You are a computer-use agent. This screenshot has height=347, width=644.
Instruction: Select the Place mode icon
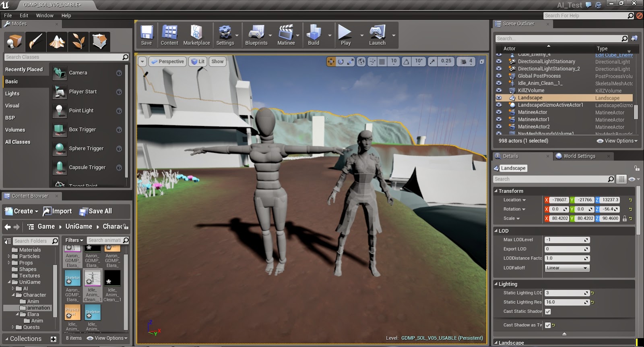[14, 42]
